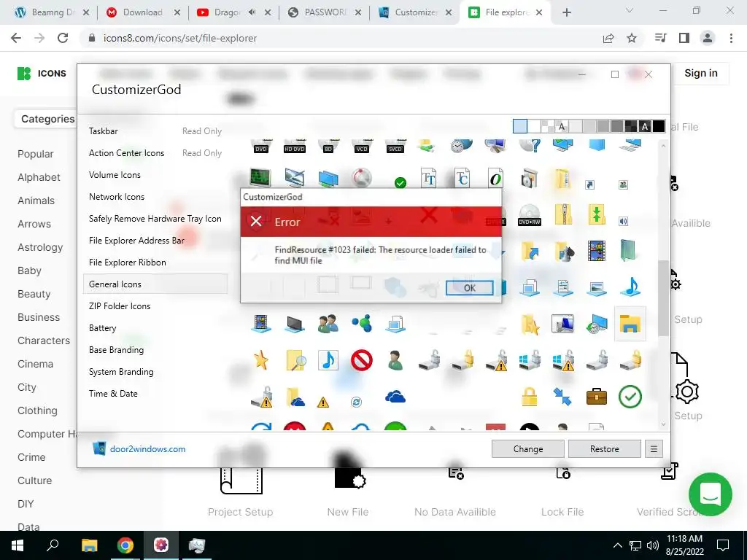Select the zipper folder icon
Screen dimensions: 747x560
(563, 214)
